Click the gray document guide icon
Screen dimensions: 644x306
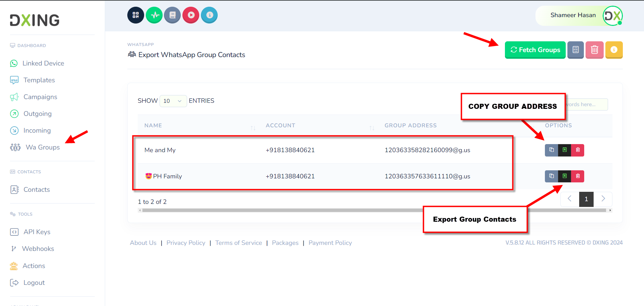[x=172, y=15]
